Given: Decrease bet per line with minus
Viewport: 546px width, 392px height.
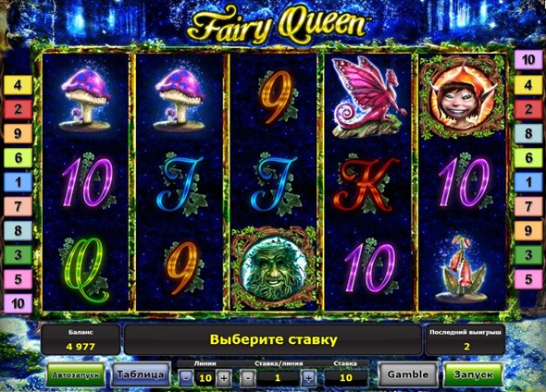Looking at the screenshot, I should (248, 377).
